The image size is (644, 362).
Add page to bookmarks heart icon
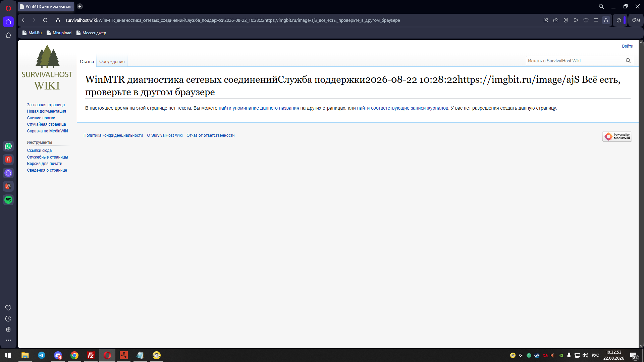[x=586, y=20]
